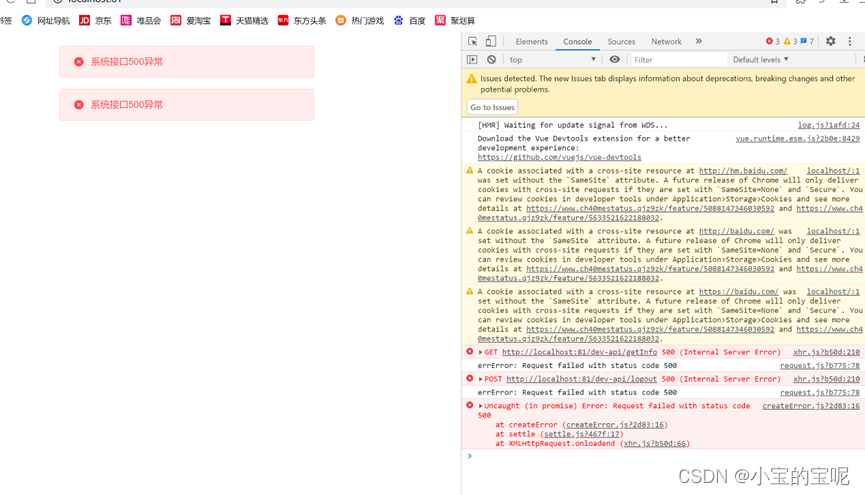Clear the console with the ban icon

coord(491,60)
